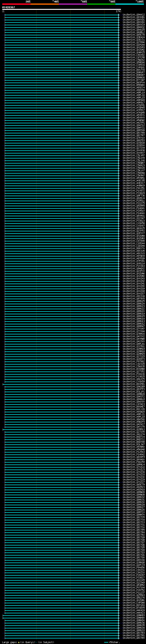Choose entry UniRef100_Q49I46
146x644 pixels.
tap(134, 560)
